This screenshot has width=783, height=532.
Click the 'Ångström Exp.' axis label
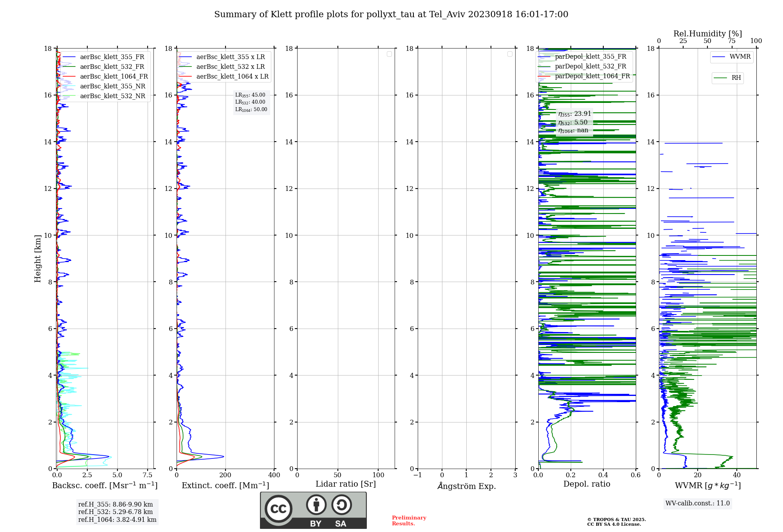pyautogui.click(x=467, y=486)
